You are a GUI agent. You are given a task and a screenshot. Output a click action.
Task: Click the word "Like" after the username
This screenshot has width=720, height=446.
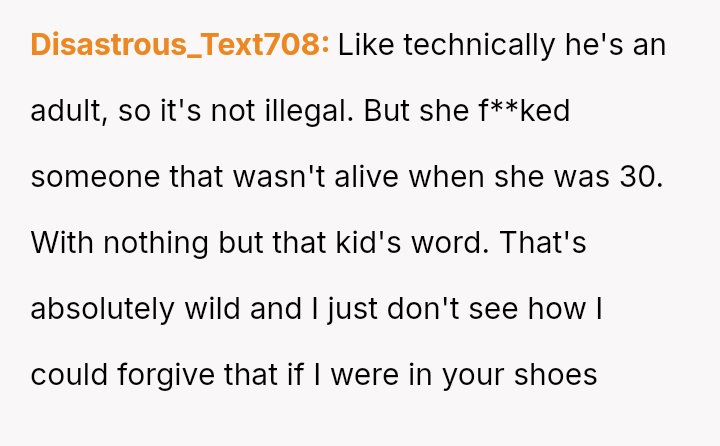pos(367,45)
